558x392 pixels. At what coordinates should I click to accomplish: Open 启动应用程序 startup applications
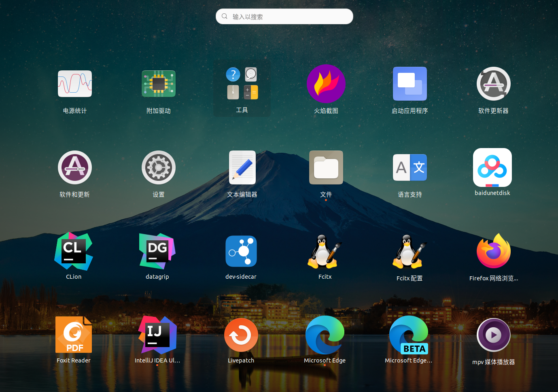[x=410, y=84]
